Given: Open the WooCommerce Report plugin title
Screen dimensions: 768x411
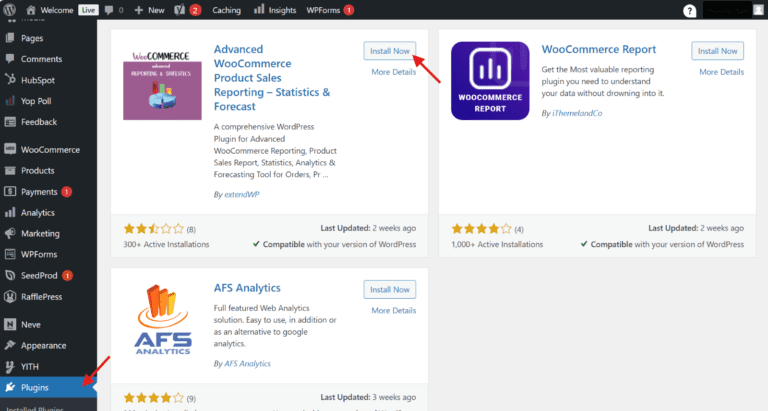Looking at the screenshot, I should (599, 49).
